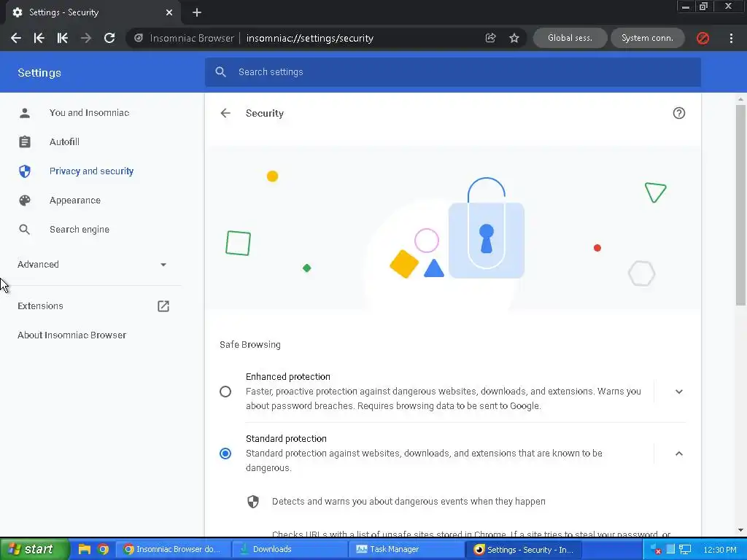Click the grayed forward arrow in toolbar

tap(86, 38)
